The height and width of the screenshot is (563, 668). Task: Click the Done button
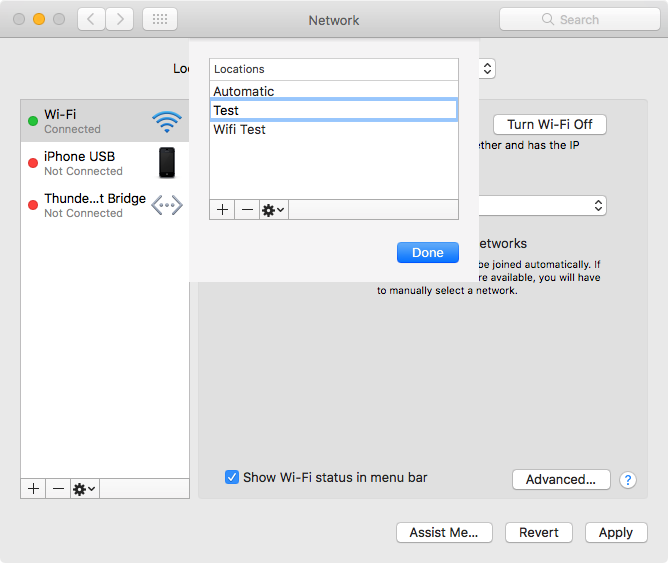pyautogui.click(x=428, y=253)
